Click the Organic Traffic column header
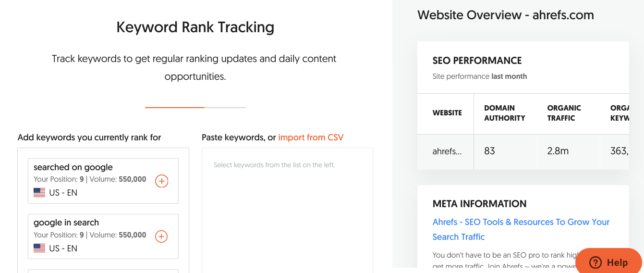The height and width of the screenshot is (273, 644). (x=564, y=113)
